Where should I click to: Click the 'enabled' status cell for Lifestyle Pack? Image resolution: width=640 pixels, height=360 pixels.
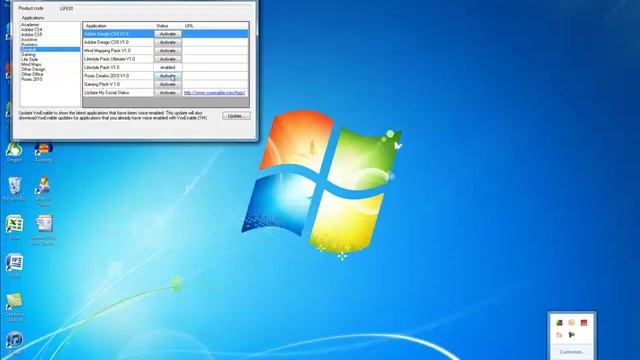pyautogui.click(x=168, y=67)
